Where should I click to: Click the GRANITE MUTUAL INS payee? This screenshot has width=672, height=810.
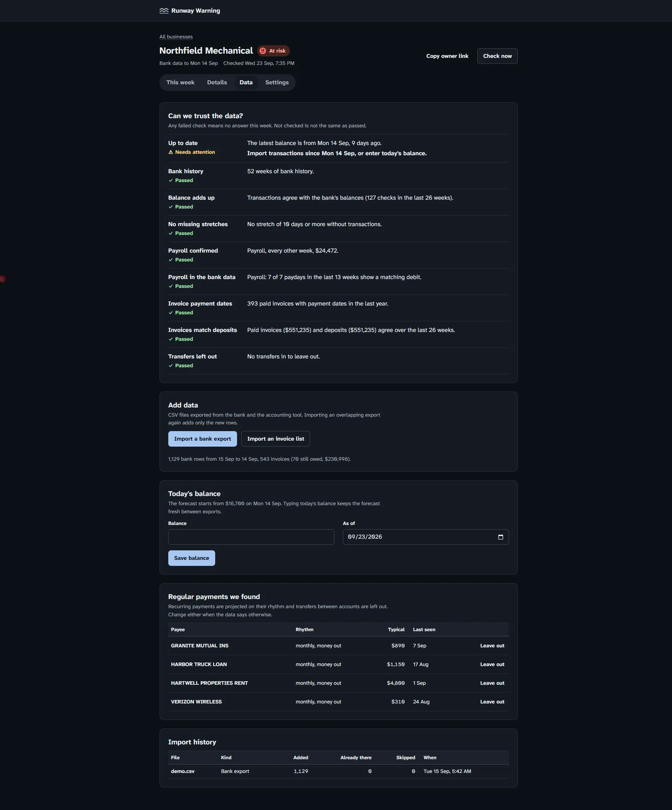(x=199, y=646)
